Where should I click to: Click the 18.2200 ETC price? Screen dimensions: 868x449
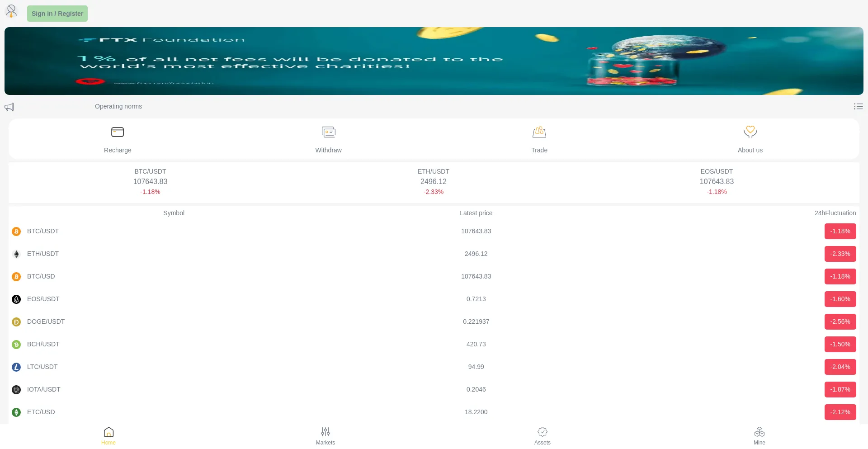(x=476, y=412)
